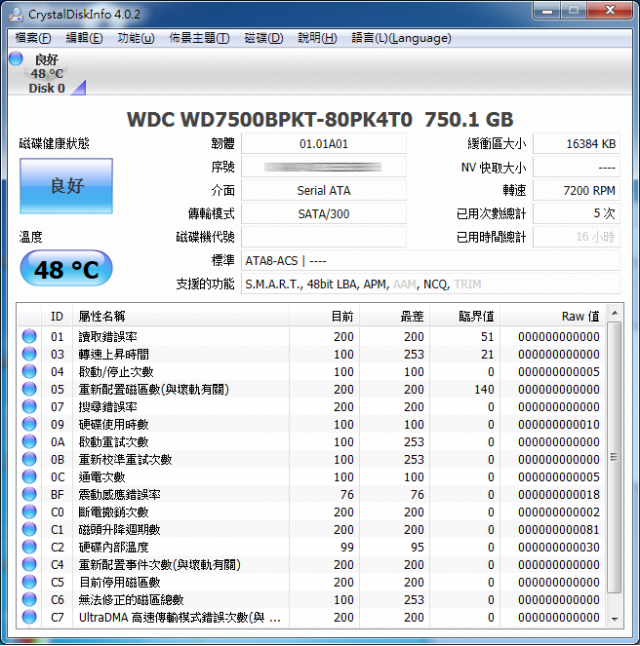Viewport: 640px width, 646px height.
Task: Click the 最差 column header
Action: [394, 316]
